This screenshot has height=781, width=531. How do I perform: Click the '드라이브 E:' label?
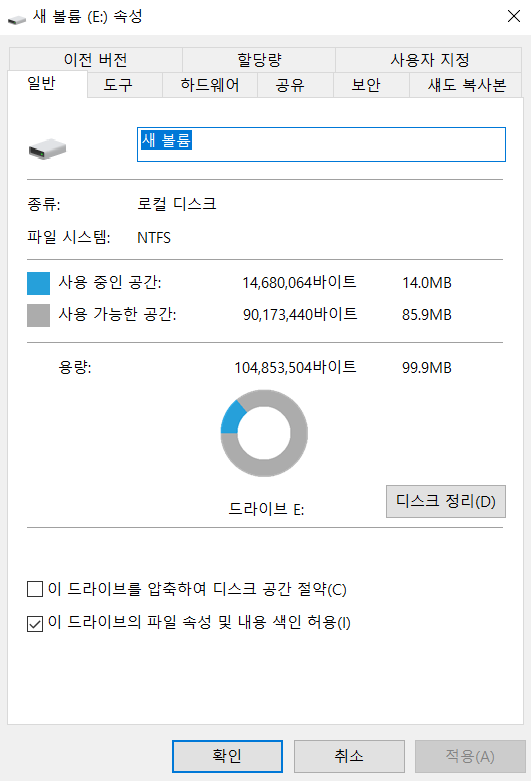tap(266, 509)
